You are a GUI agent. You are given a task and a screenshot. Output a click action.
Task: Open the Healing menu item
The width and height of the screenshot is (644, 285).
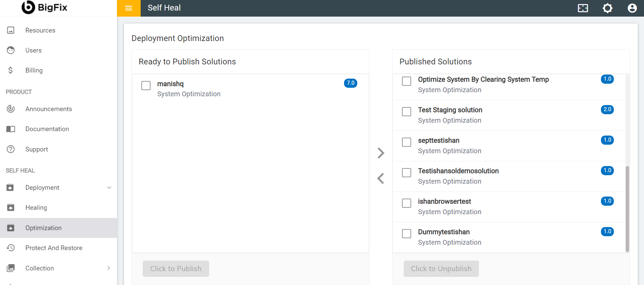click(36, 208)
